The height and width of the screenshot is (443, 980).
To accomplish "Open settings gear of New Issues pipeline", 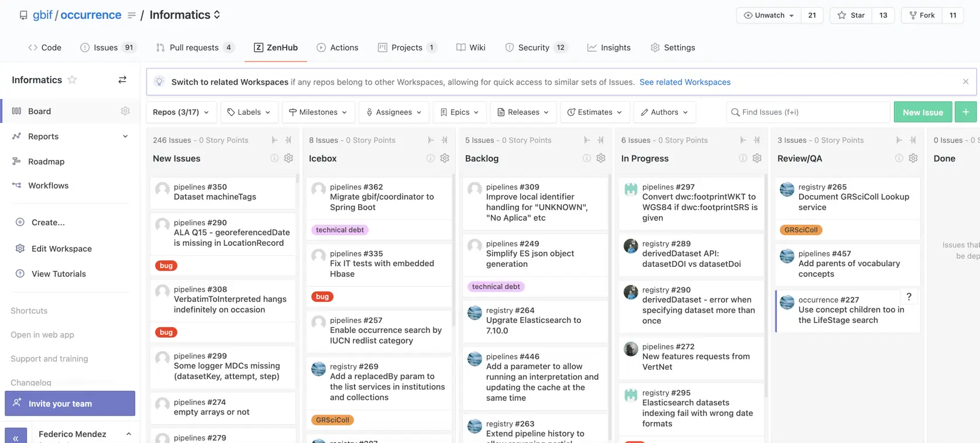I will tap(288, 158).
